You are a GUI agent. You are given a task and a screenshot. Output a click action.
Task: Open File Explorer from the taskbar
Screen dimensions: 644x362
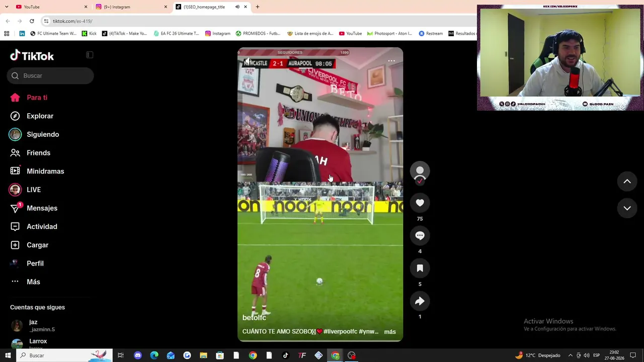point(203,355)
